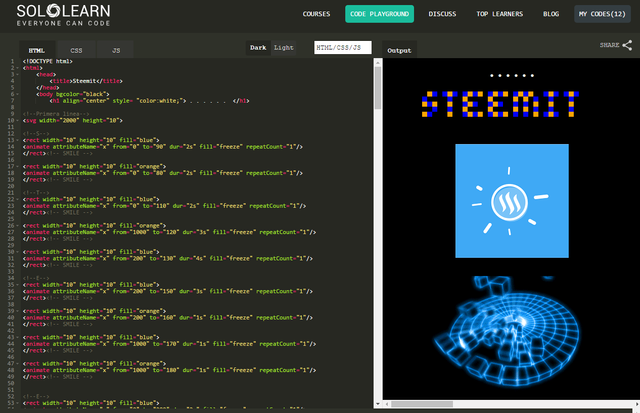This screenshot has height=413, width=640.
Task: Click the animate line with to="80"
Action: 163,173
